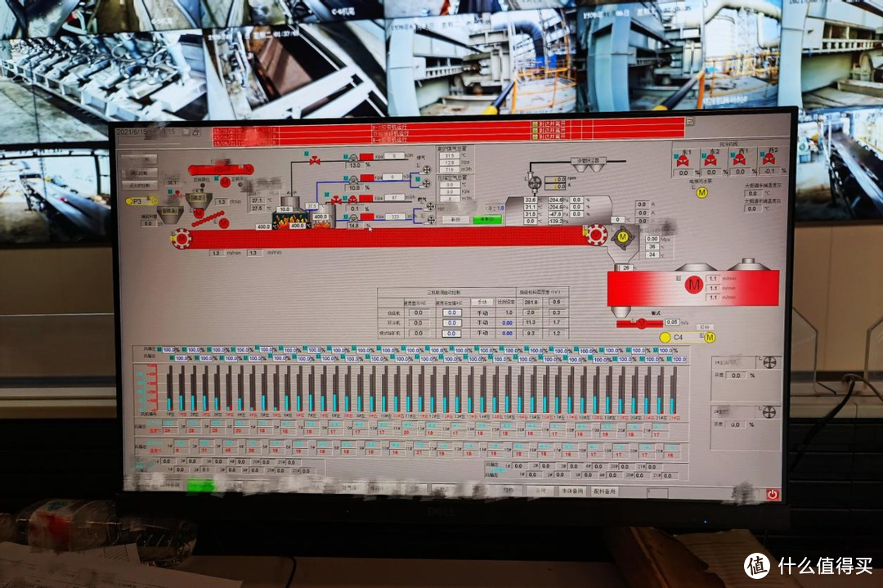Click the empty input box in the bottom bar

click(x=657, y=493)
